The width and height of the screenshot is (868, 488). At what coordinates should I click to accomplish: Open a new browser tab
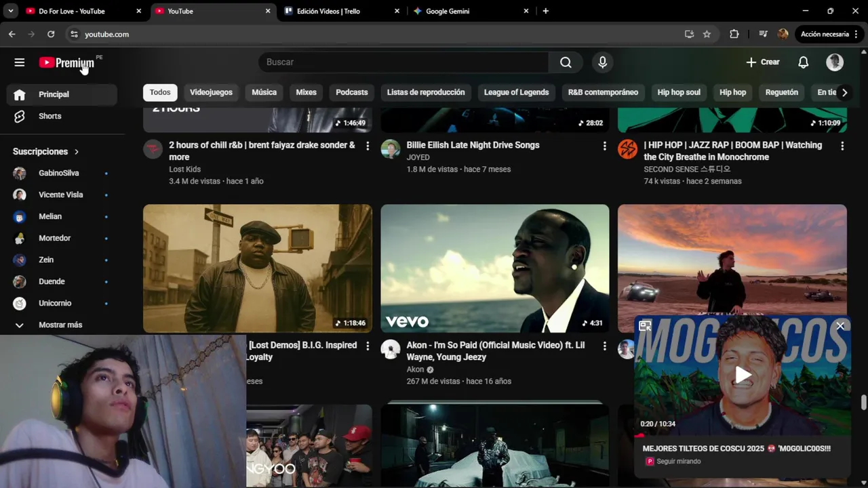pos(545,11)
